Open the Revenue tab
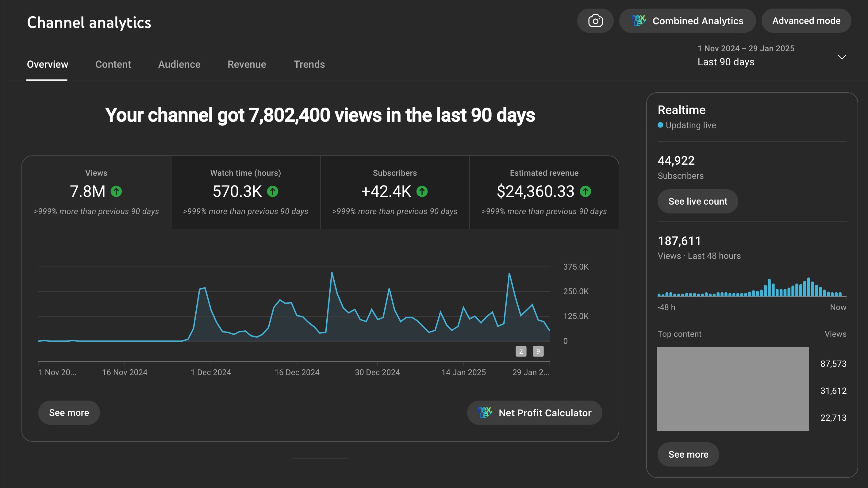The image size is (868, 488). [247, 64]
